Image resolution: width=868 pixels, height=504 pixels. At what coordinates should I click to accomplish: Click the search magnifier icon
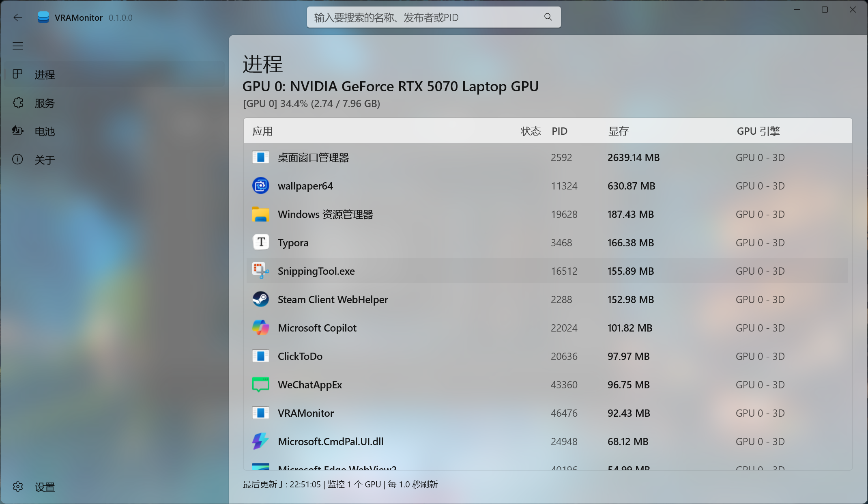548,17
